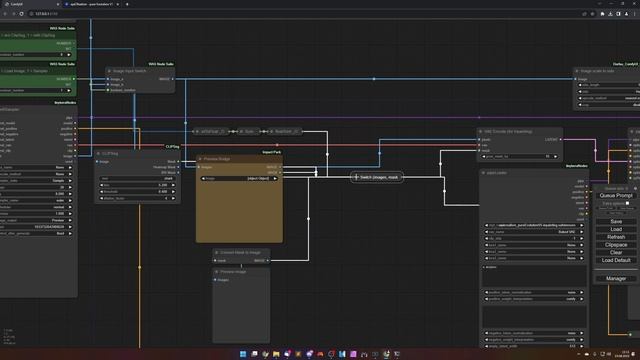Open the Manager panel
Screen dimensions: 640x360
616,279
